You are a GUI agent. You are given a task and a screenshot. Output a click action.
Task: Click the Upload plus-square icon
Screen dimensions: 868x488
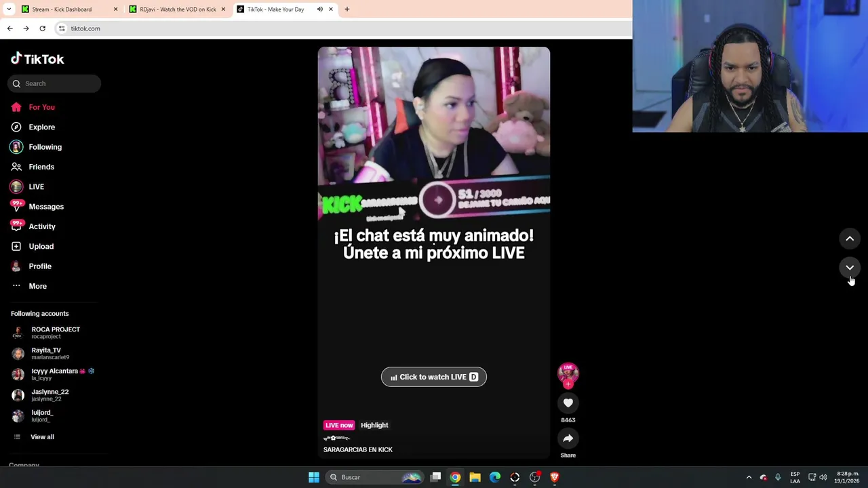click(x=16, y=246)
